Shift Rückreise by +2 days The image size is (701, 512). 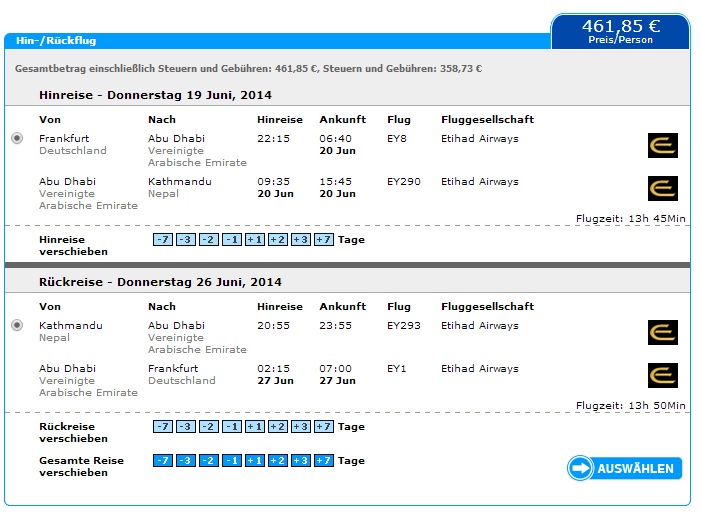(278, 427)
